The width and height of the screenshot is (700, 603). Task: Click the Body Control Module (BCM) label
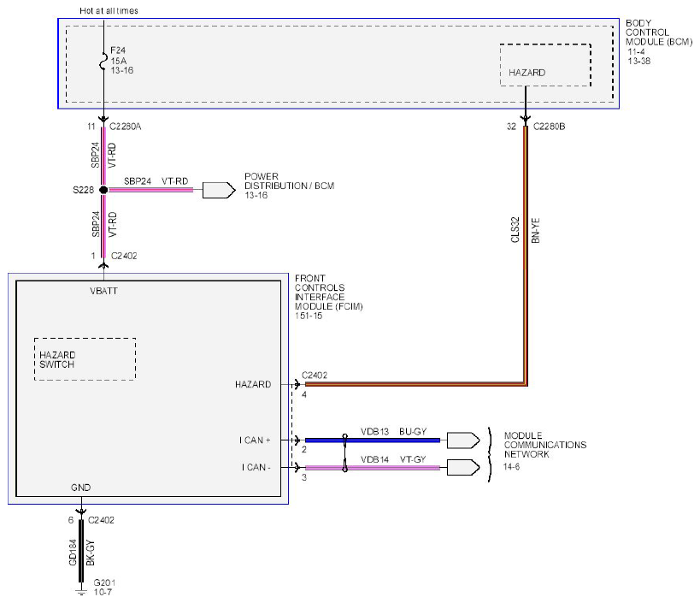[x=658, y=33]
